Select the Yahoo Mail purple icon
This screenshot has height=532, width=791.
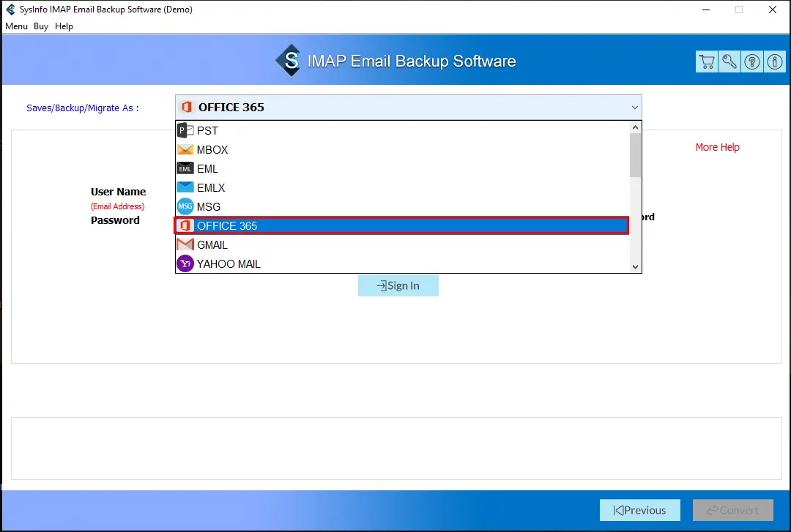click(185, 264)
